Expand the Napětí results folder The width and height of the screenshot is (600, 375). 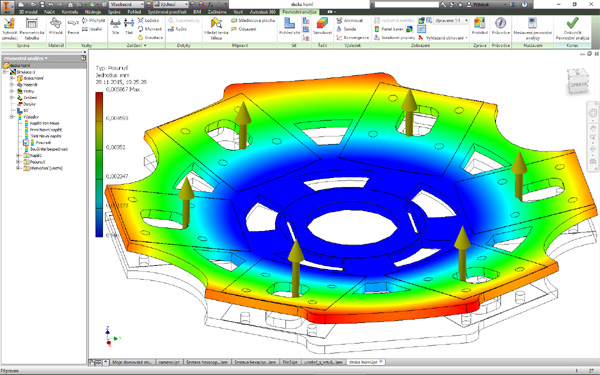18,155
